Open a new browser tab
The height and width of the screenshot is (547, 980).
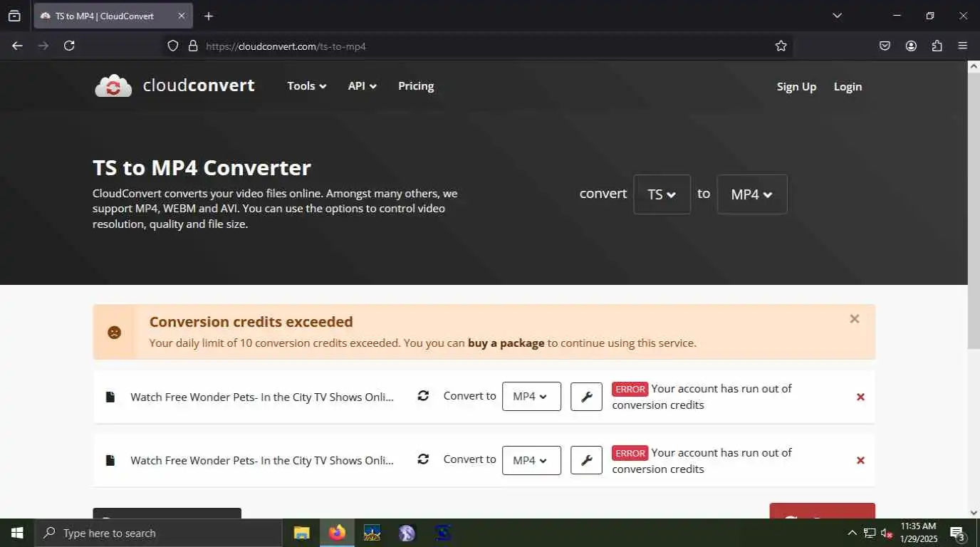209,16
